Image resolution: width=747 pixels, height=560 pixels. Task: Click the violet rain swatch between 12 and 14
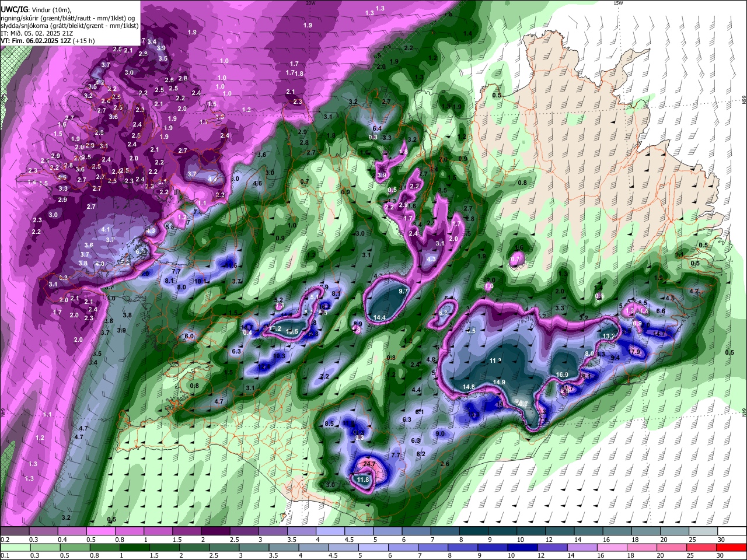[x=553, y=547]
